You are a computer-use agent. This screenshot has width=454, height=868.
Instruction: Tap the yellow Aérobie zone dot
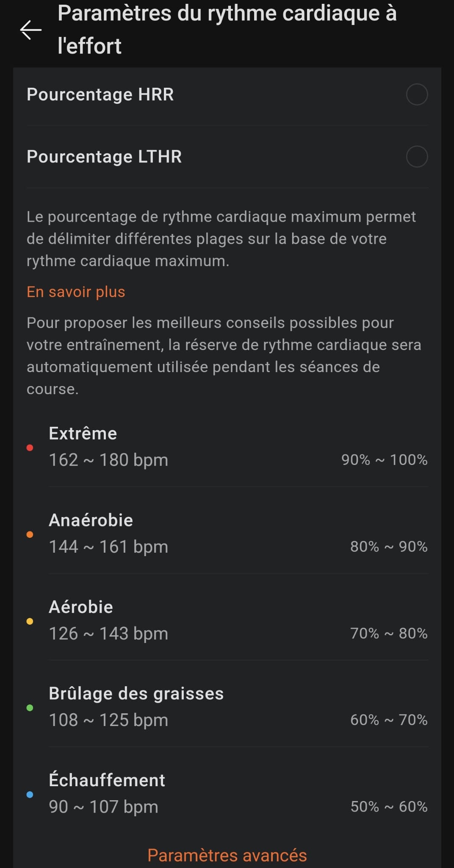[x=30, y=621]
